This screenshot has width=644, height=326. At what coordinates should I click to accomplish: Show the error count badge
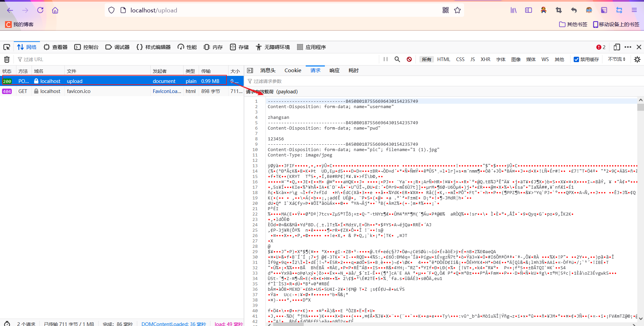click(x=601, y=47)
